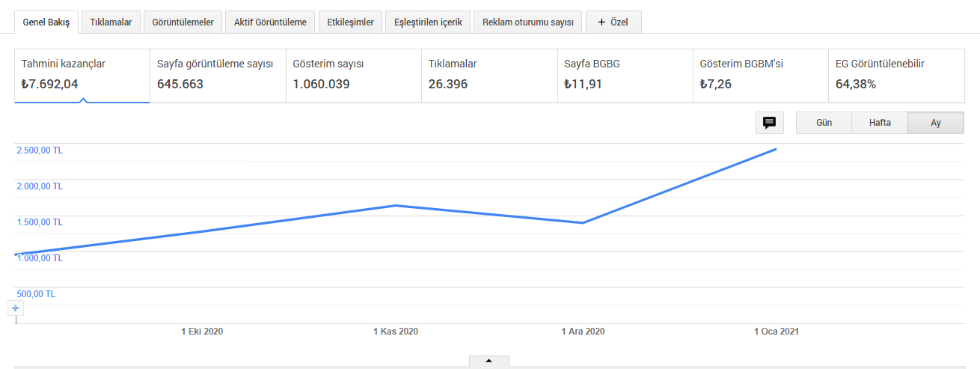Add a custom Özel tab

coord(613,22)
